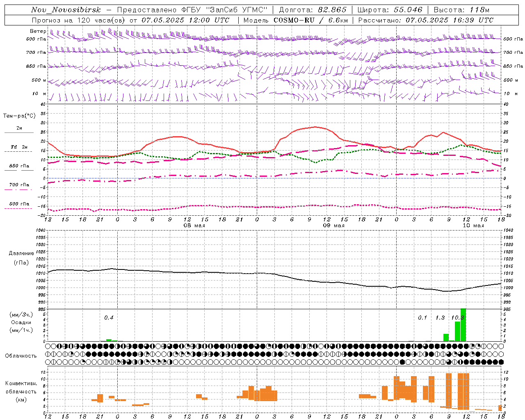Select the 'Модель COSMO-RU / 6.6км' text
The width and height of the screenshot is (525, 420).
pos(296,20)
